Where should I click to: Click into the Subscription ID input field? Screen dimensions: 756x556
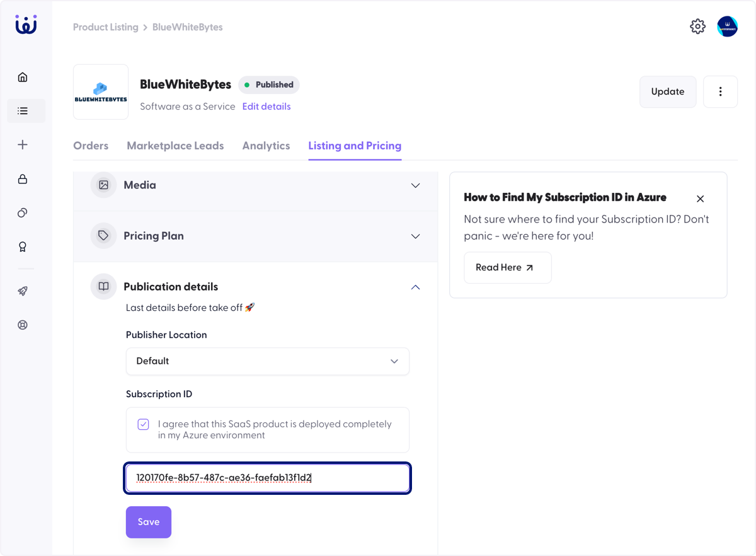point(268,478)
